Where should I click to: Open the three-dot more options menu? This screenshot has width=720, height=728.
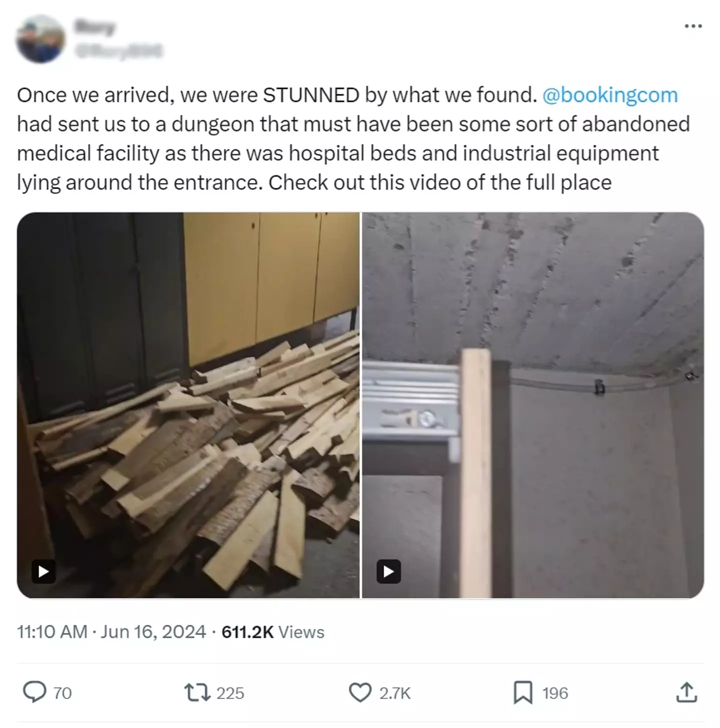click(693, 26)
